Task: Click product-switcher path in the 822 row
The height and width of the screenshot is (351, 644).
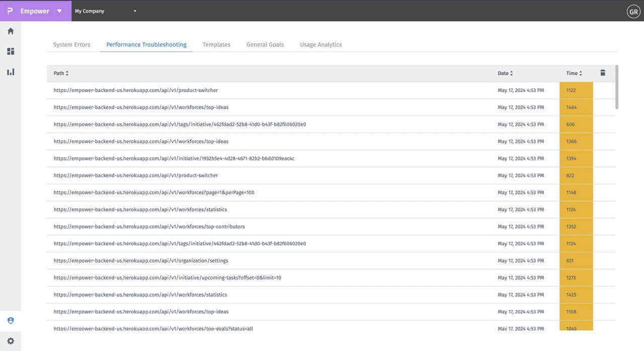Action: pyautogui.click(x=136, y=176)
